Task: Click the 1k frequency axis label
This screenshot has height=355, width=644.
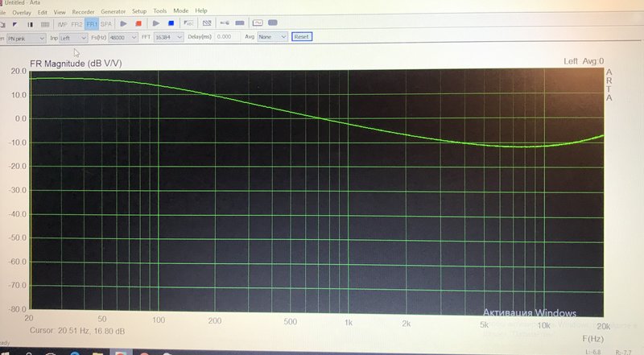Action: coord(349,323)
